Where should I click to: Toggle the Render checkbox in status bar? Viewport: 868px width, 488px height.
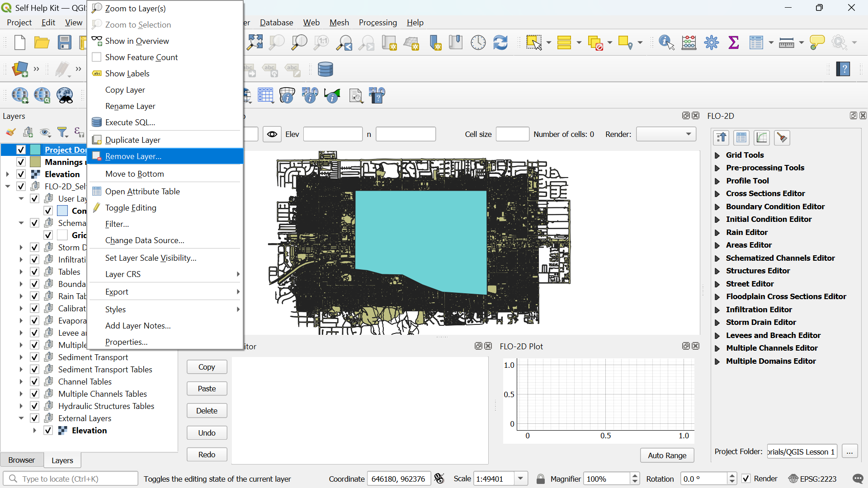pyautogui.click(x=746, y=479)
